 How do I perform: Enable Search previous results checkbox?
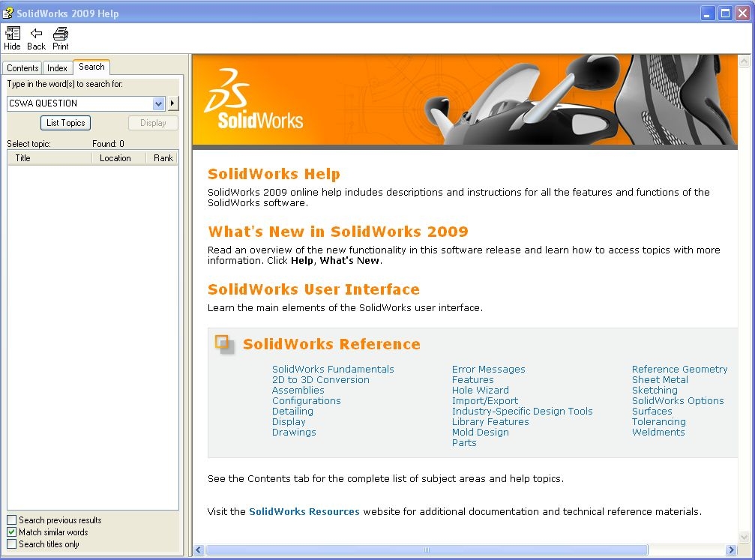pos(12,520)
